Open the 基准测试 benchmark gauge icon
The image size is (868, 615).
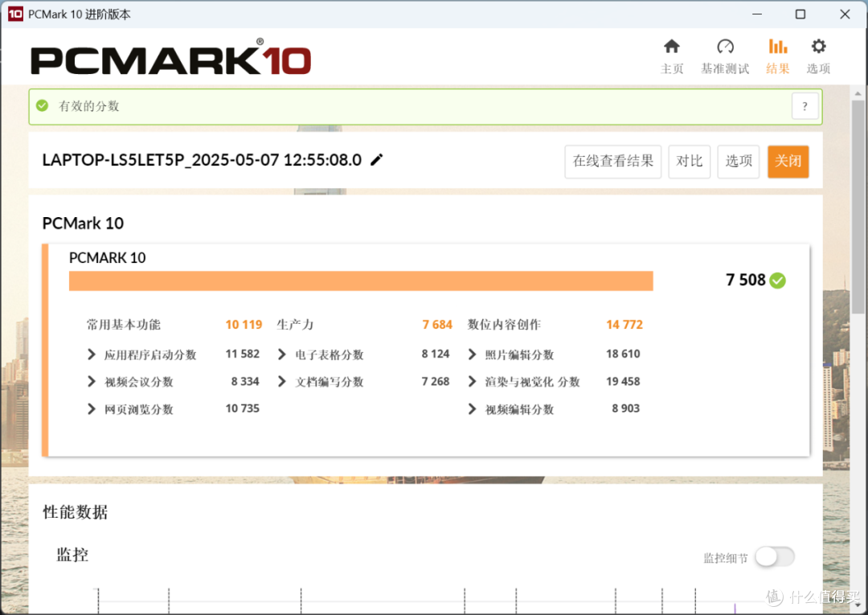click(725, 47)
